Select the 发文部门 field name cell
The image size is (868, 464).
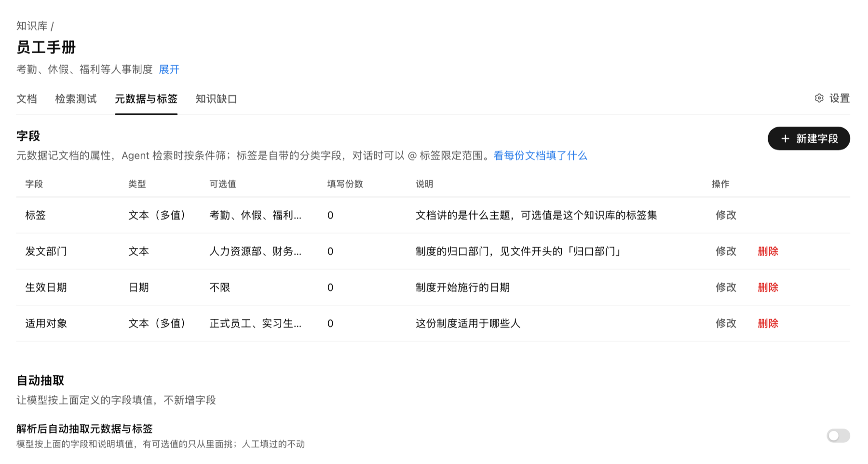coord(46,251)
